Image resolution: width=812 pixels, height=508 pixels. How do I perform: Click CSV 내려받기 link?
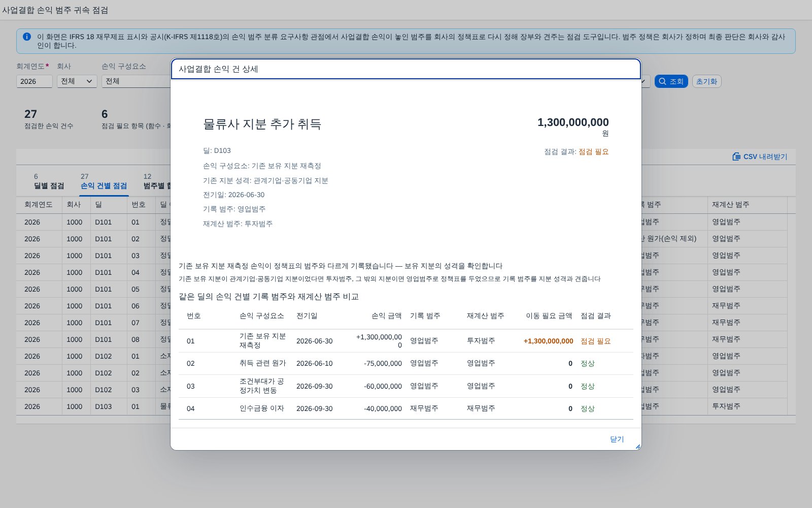click(760, 156)
